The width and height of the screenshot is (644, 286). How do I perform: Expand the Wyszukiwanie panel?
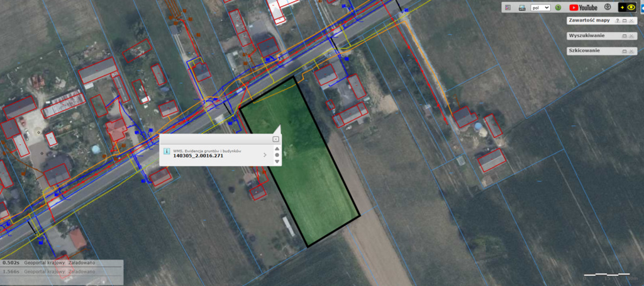tap(624, 36)
